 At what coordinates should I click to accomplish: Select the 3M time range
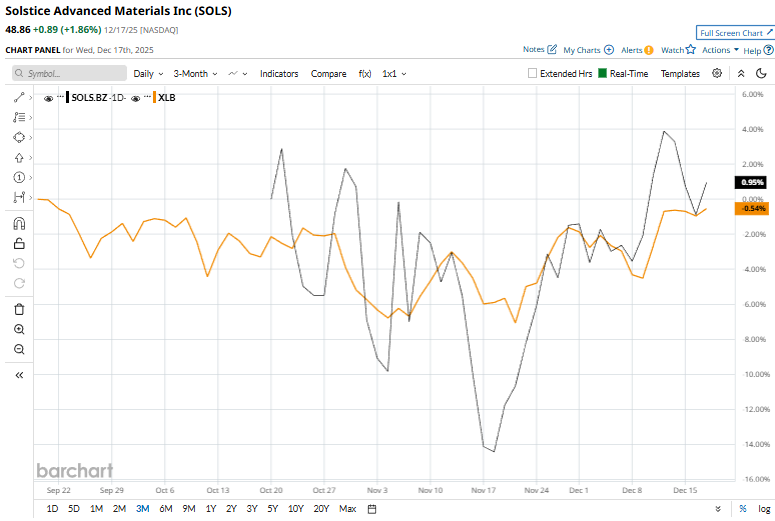coord(142,509)
